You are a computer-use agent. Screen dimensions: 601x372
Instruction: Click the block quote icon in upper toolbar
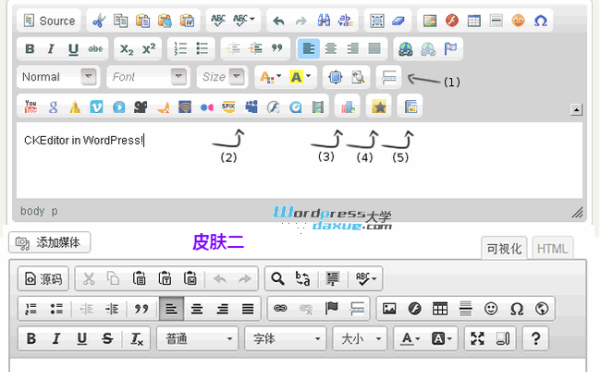pyautogui.click(x=277, y=49)
